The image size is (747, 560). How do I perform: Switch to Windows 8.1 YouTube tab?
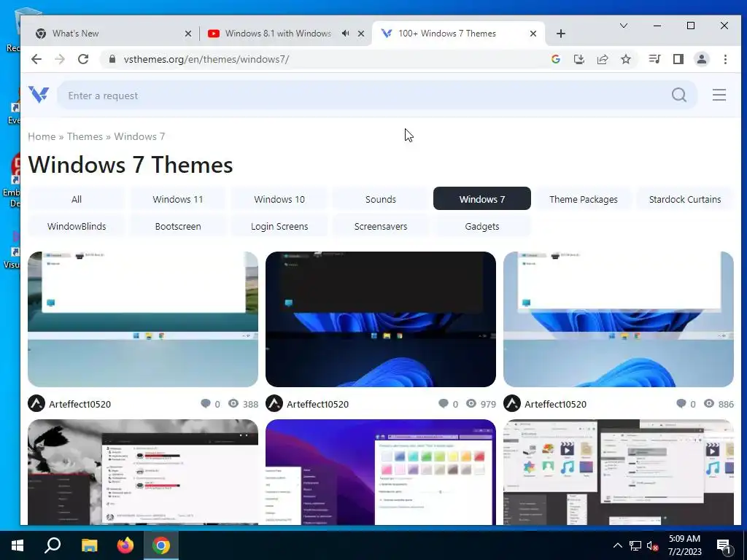point(286,34)
